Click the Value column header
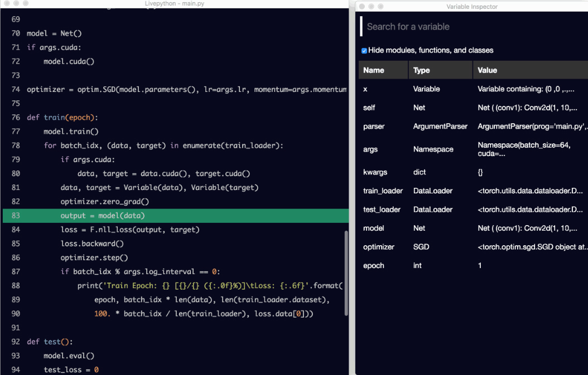The image size is (588, 375). pyautogui.click(x=487, y=70)
